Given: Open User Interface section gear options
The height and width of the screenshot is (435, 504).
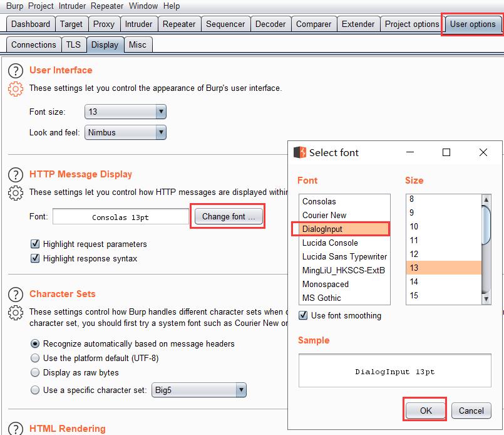Looking at the screenshot, I should point(16,89).
